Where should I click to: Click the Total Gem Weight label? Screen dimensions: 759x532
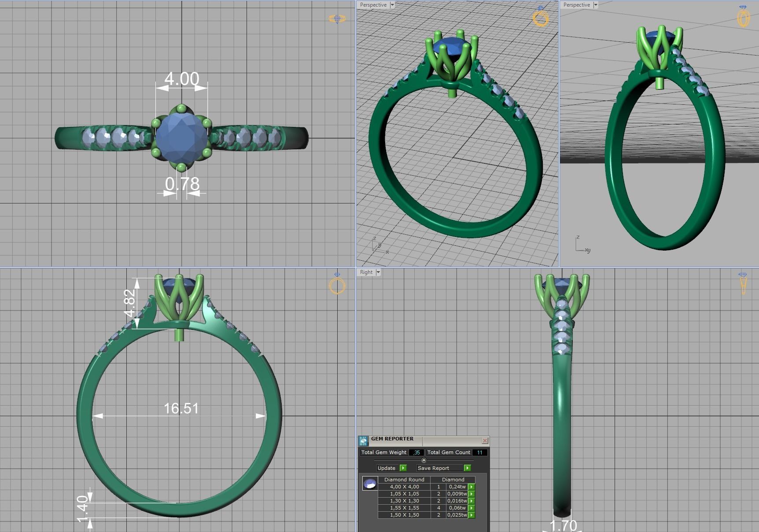pos(384,452)
